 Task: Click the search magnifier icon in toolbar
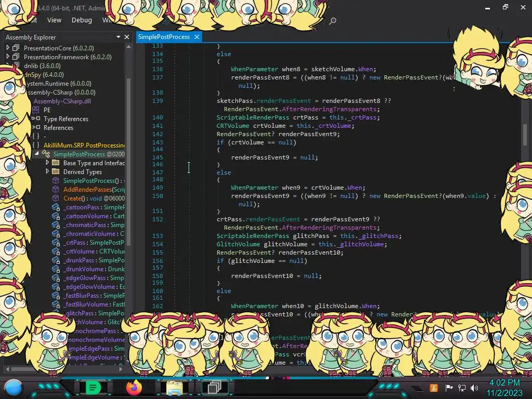332,21
